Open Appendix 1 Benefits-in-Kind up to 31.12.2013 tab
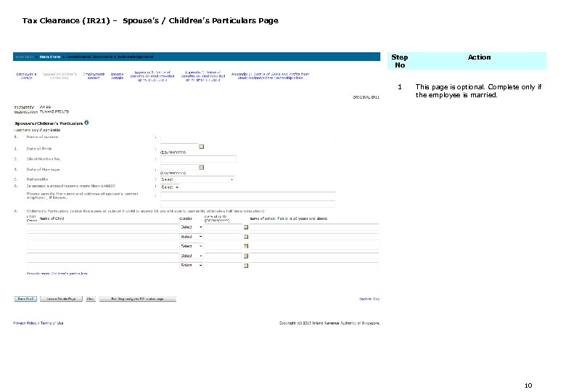566x392 pixels. pyautogui.click(x=152, y=76)
